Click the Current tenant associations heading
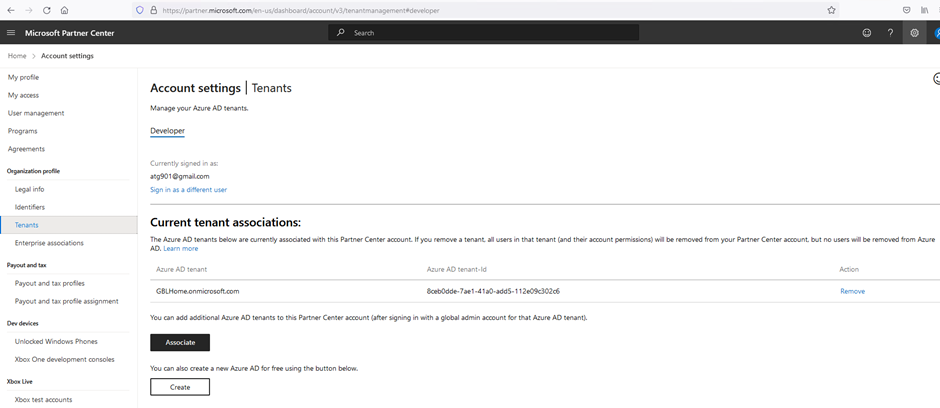The width and height of the screenshot is (940, 408). pos(225,223)
